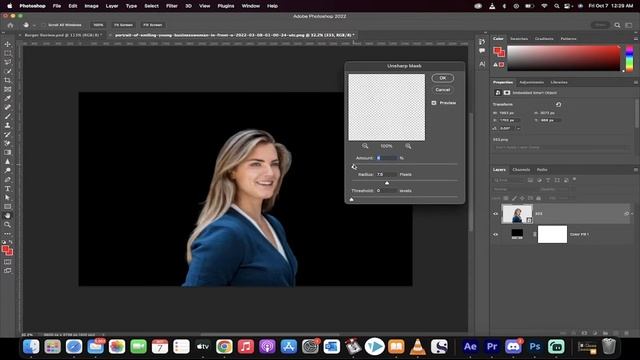Select the Rectangular Marquee tool
Viewport: 640px width, 360px height.
point(7,53)
